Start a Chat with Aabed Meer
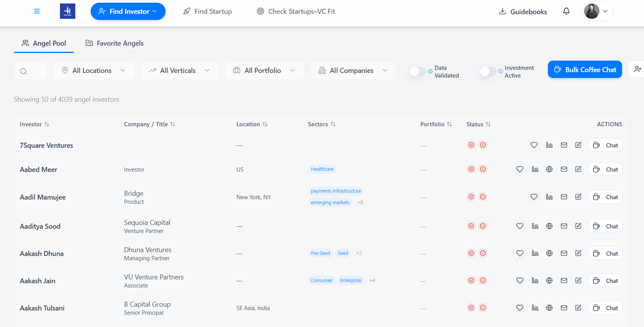 (605, 169)
